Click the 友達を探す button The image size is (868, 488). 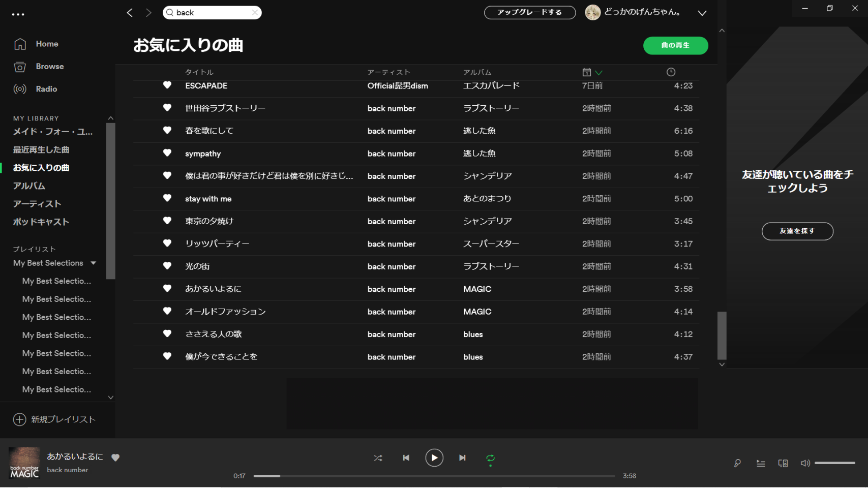point(797,231)
